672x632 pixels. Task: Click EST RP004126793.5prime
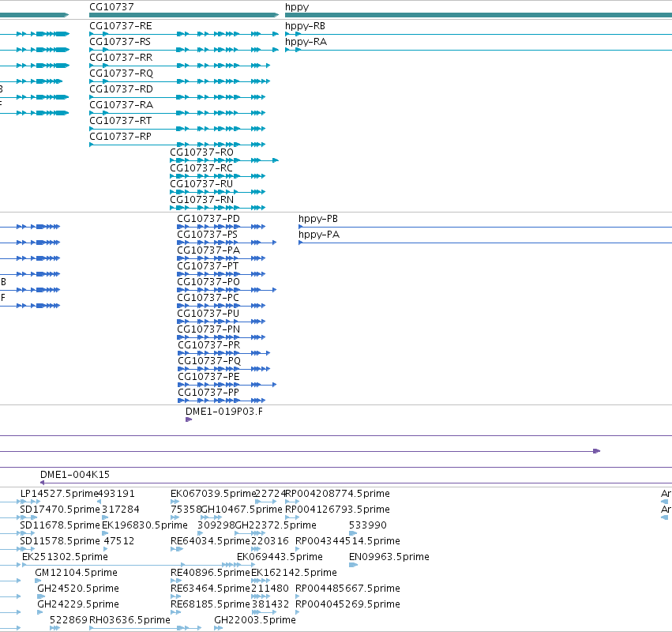[x=338, y=510]
